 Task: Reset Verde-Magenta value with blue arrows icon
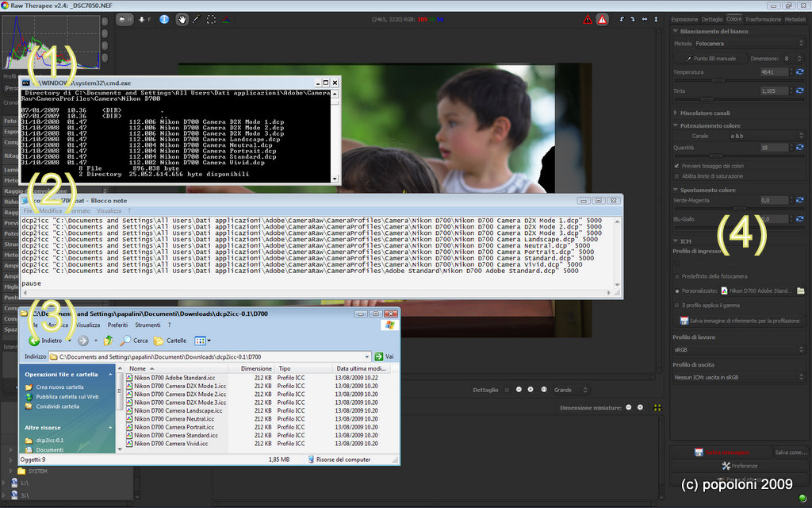pyautogui.click(x=799, y=200)
